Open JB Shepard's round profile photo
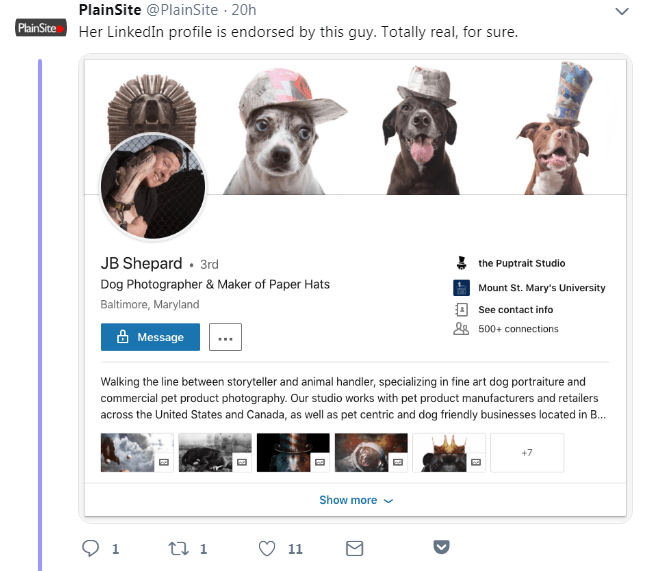Viewport: 662px width, 571px height. coord(153,187)
